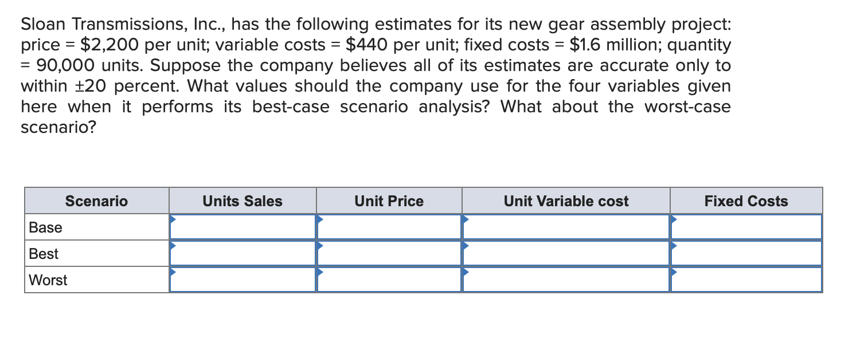This screenshot has width=868, height=362.
Task: Select the Worst Units Sales input cell
Action: 243,280
